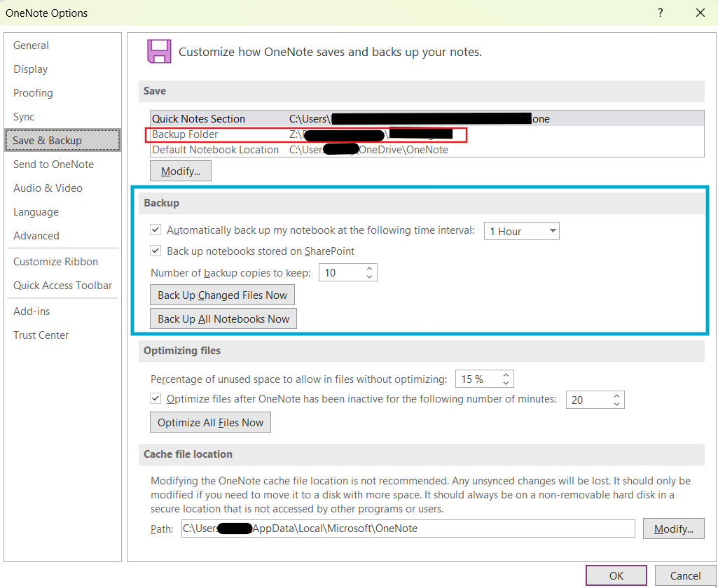Select the Save & Backup category
The width and height of the screenshot is (718, 588).
pos(63,140)
